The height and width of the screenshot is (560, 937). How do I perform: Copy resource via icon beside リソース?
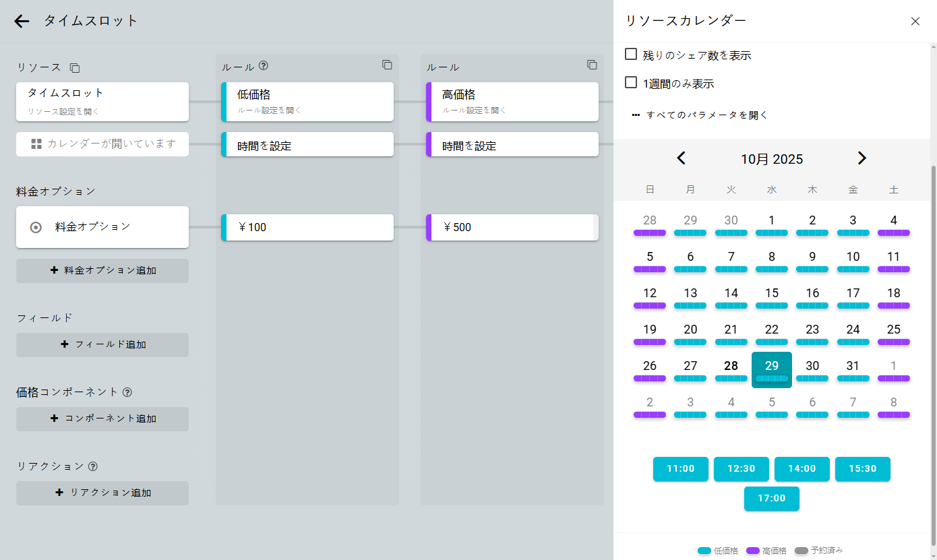75,68
